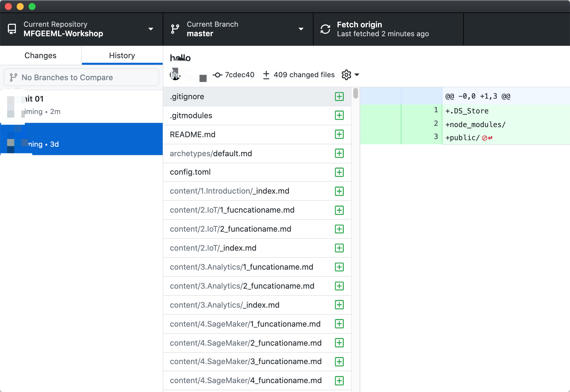The height and width of the screenshot is (392, 570).
Task: Switch to the History tab
Action: pyautogui.click(x=122, y=56)
